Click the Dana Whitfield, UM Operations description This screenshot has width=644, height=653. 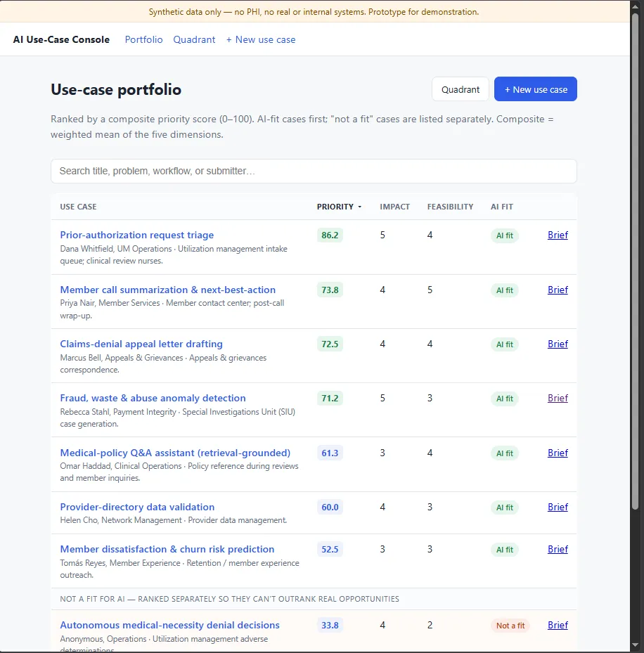point(174,255)
